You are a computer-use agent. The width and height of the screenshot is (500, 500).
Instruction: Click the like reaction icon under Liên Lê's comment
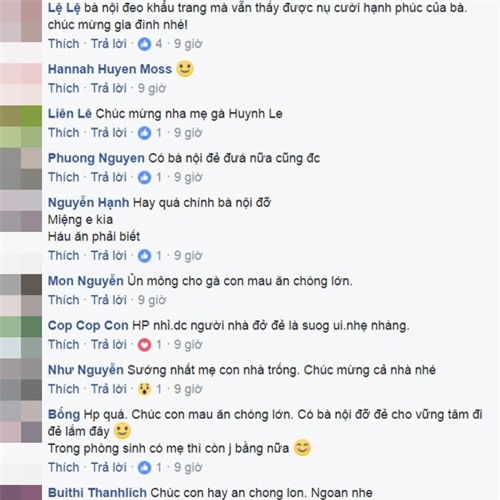tap(144, 133)
